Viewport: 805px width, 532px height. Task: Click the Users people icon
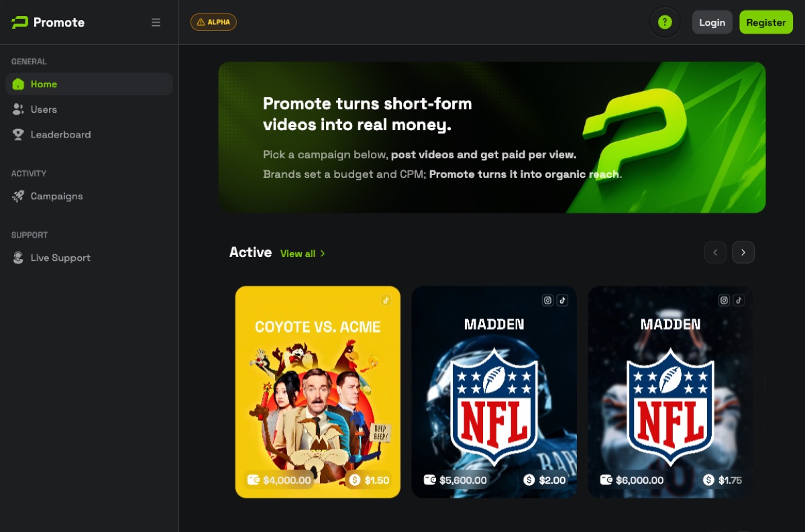(18, 109)
